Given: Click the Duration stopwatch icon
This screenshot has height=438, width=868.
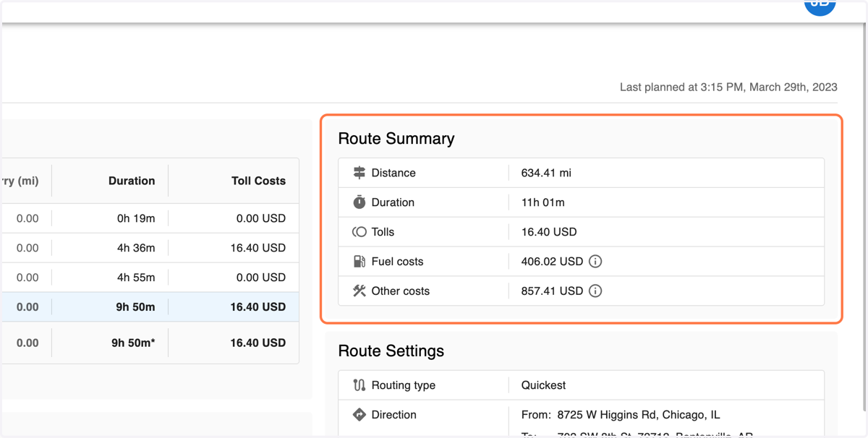Looking at the screenshot, I should [x=359, y=202].
